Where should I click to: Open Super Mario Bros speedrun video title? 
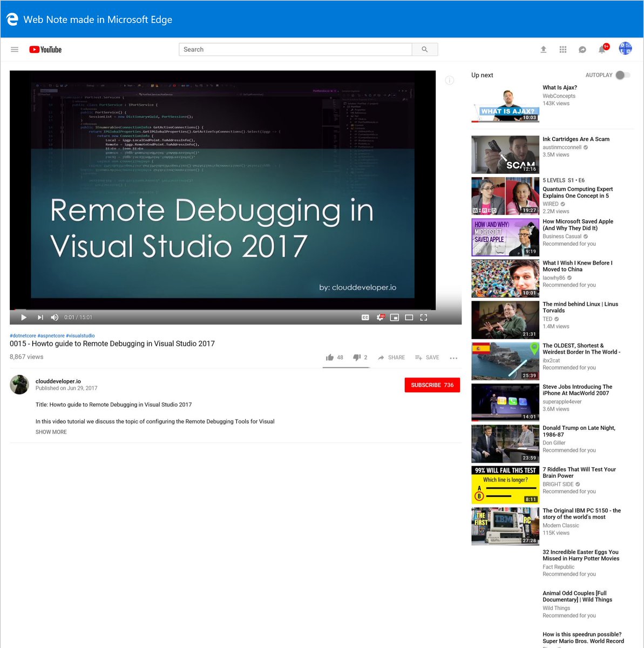pos(584,638)
